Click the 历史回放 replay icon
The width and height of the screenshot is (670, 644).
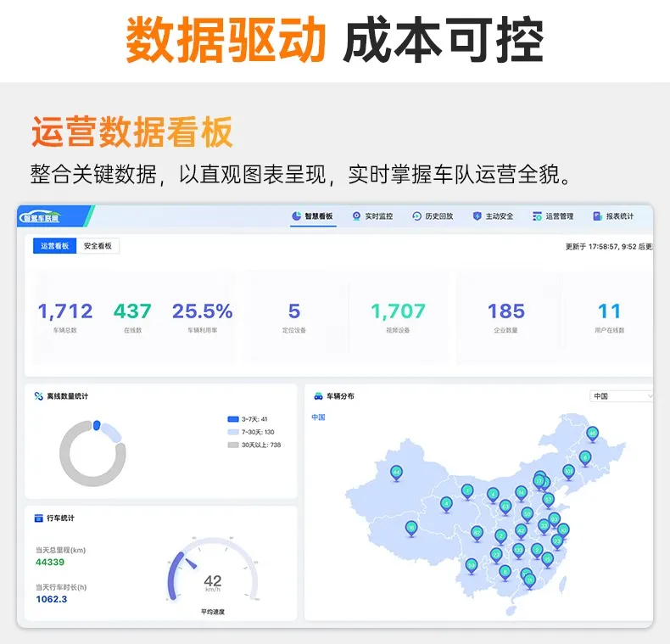416,216
